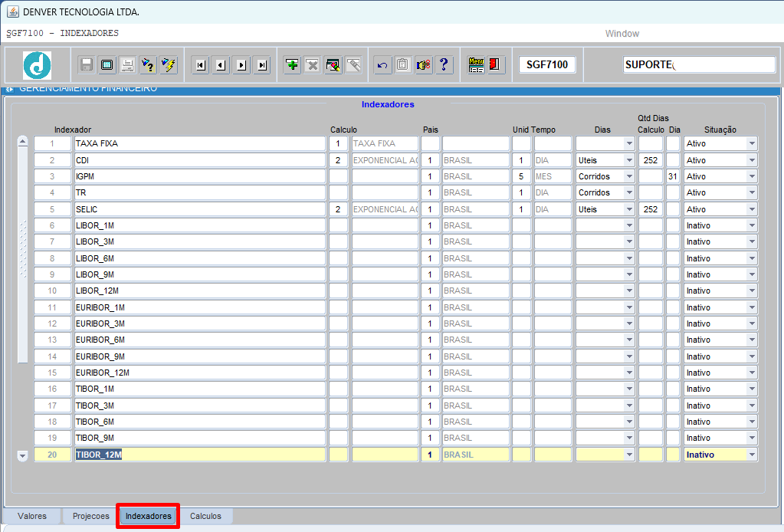Click the LIBOR_6M indexador name

point(94,258)
